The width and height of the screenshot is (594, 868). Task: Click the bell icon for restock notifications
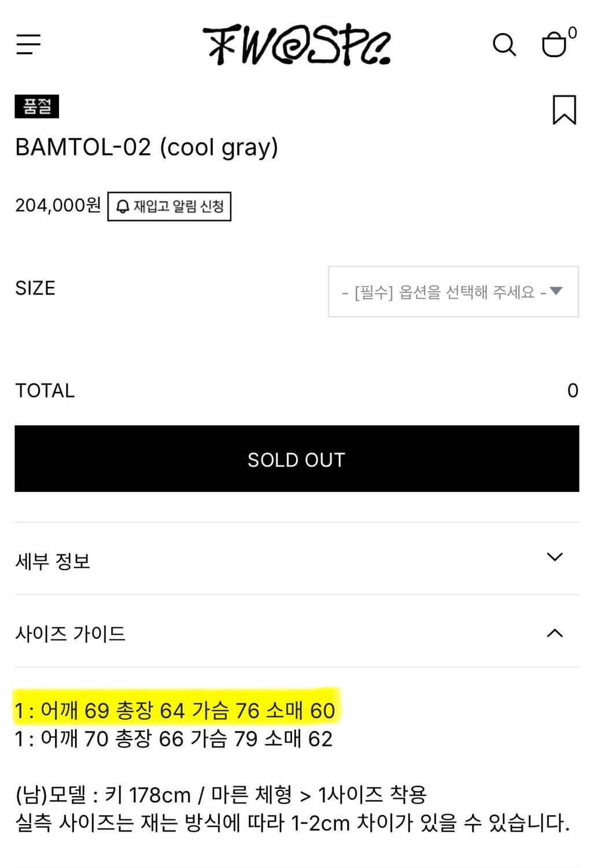click(123, 206)
